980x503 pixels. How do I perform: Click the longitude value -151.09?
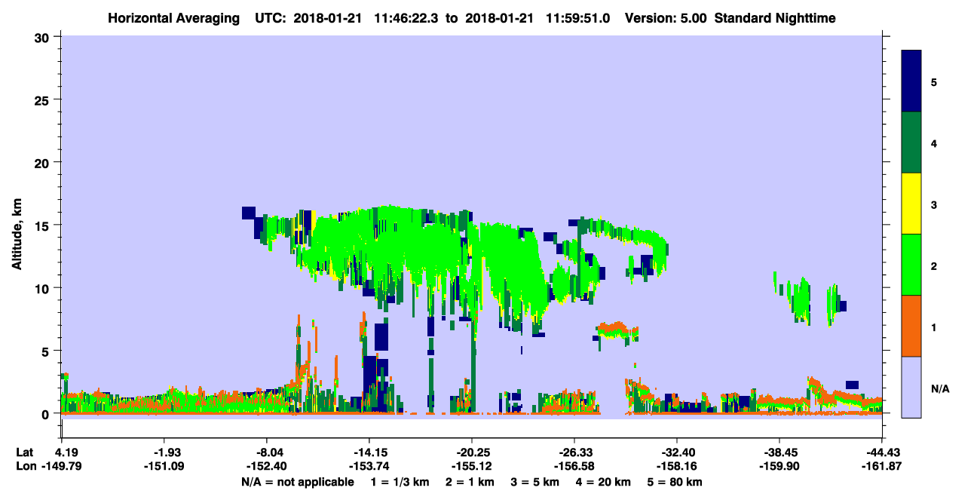tap(164, 467)
